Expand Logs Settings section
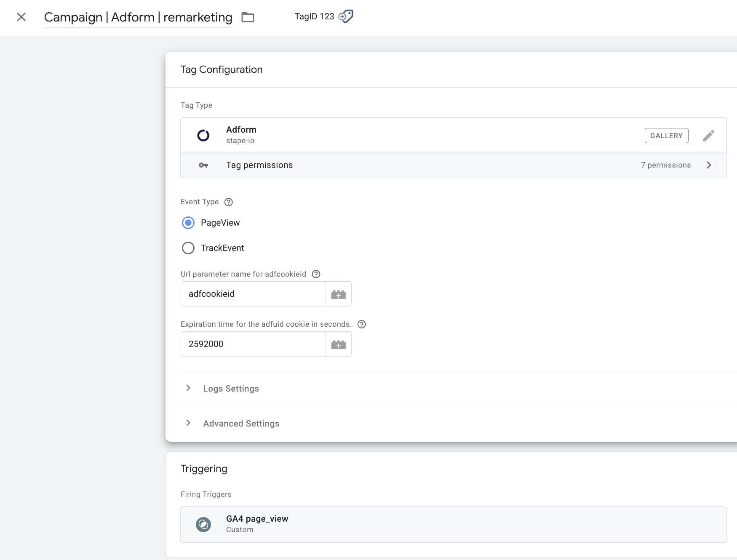The width and height of the screenshot is (737, 560). tap(188, 388)
